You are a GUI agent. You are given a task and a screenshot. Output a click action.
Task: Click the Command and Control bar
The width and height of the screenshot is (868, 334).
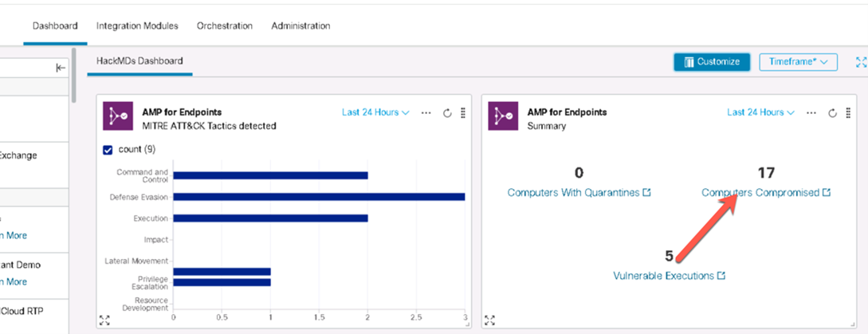click(x=271, y=175)
